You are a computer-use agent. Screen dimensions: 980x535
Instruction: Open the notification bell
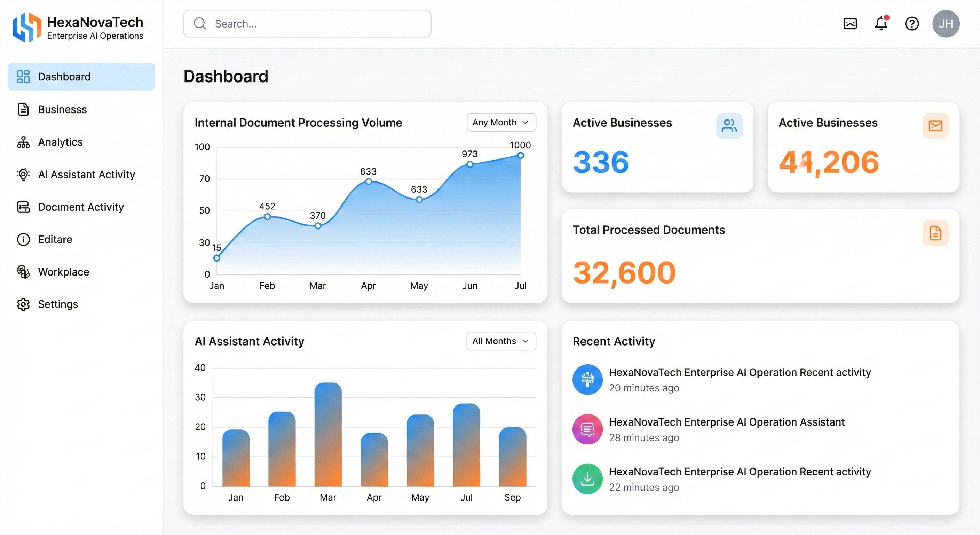click(881, 24)
